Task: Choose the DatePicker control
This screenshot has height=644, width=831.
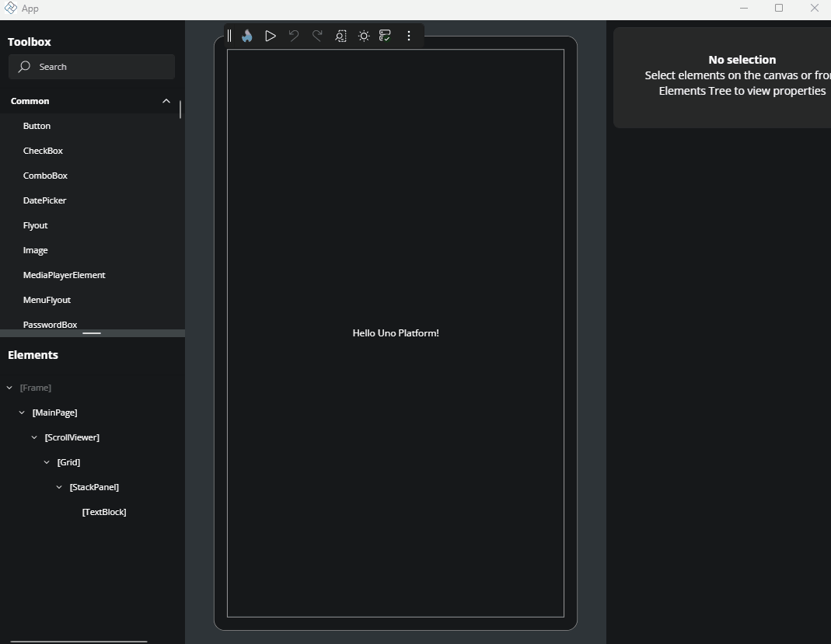Action: pos(44,200)
